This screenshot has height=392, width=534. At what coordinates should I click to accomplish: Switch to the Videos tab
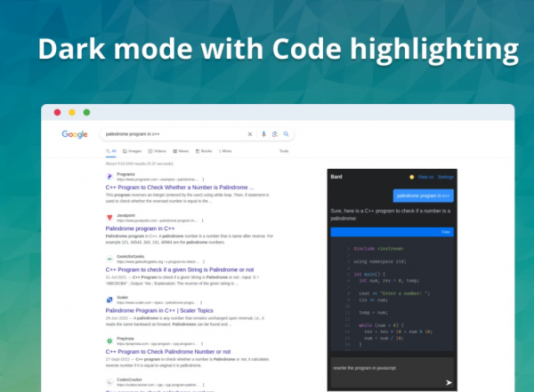click(x=157, y=151)
